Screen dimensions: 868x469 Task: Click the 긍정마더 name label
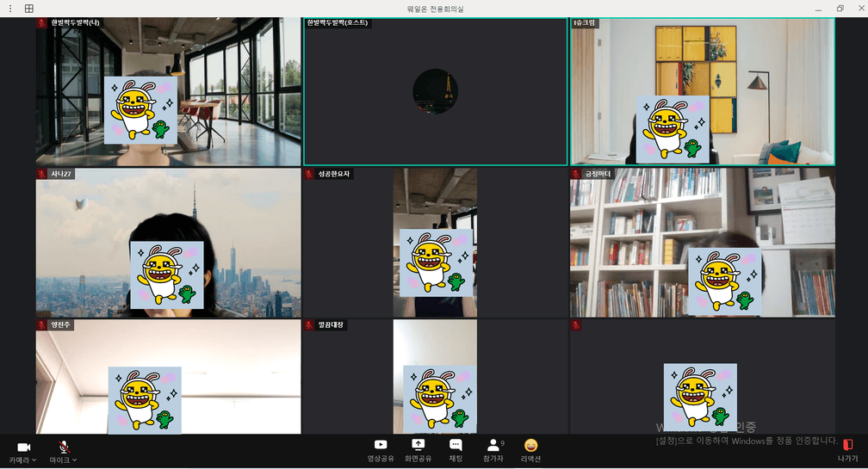(x=598, y=174)
